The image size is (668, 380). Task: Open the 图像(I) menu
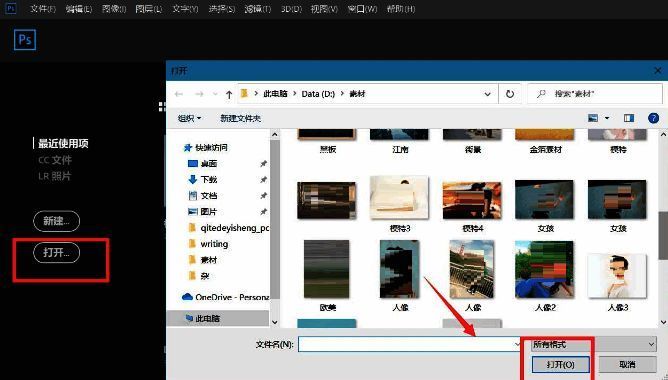coord(114,9)
